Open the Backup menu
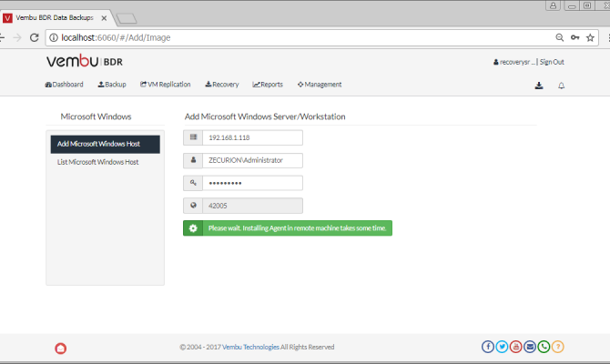 click(112, 85)
